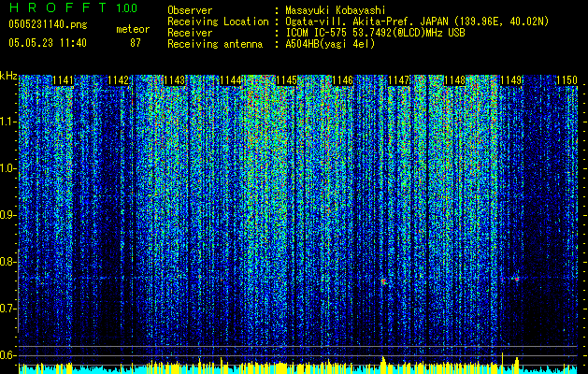Click time marker 1144

[231, 80]
